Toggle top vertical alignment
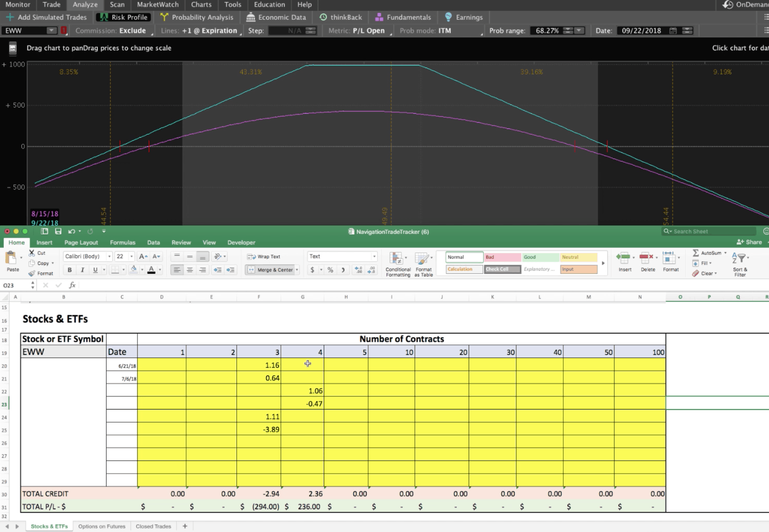Viewport: 769px width, 532px height. click(177, 256)
